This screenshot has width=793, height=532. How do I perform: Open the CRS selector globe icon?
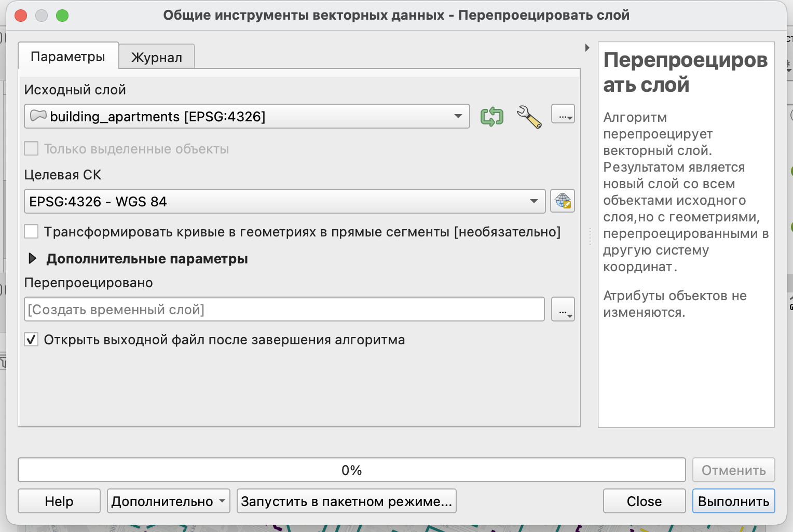[x=563, y=201]
